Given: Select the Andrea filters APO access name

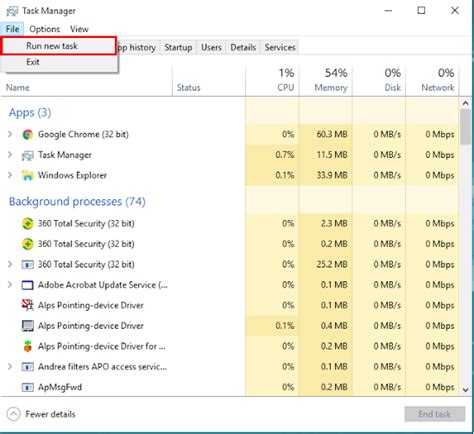Looking at the screenshot, I should click(102, 367).
